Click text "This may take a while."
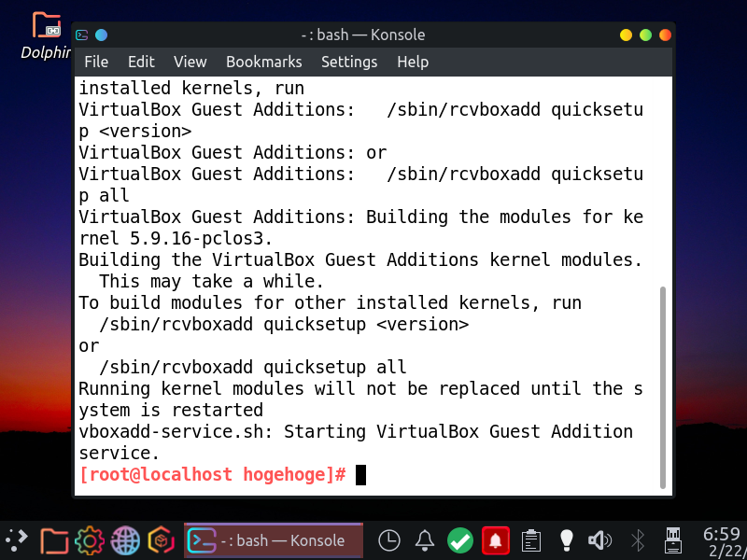 [212, 282]
